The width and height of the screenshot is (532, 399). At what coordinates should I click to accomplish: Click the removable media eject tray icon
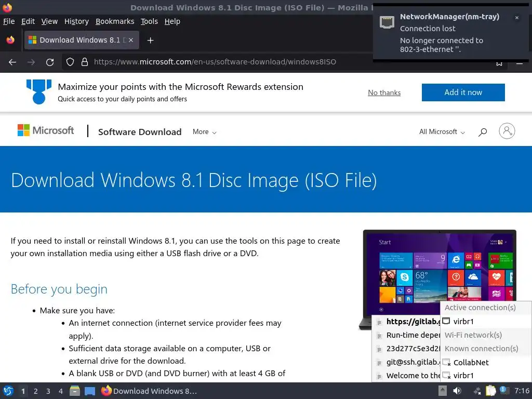[443, 391]
